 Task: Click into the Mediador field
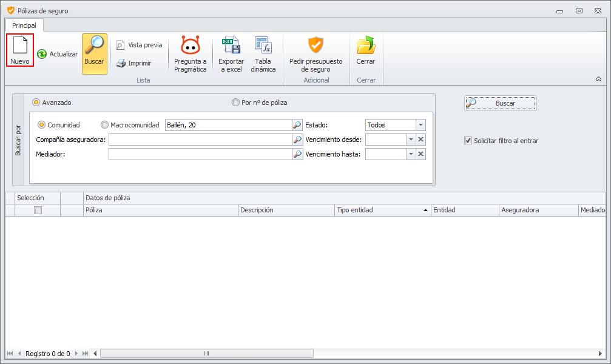click(x=201, y=154)
